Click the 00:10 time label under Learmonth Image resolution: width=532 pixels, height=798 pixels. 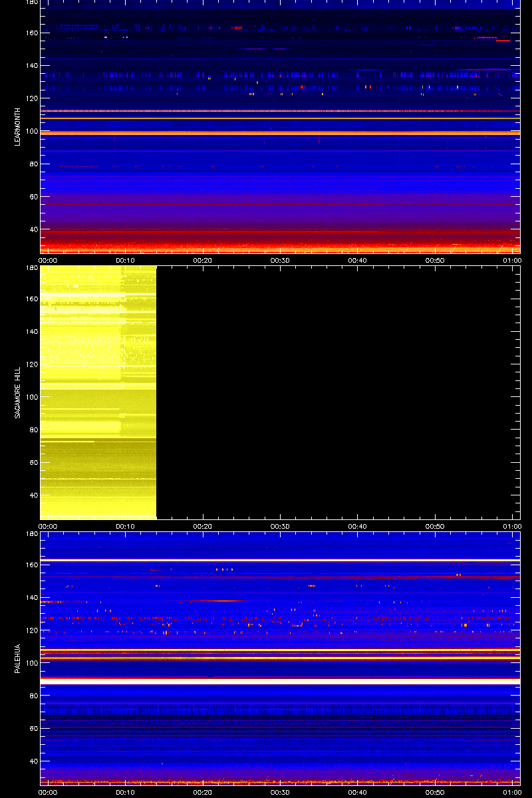125,260
